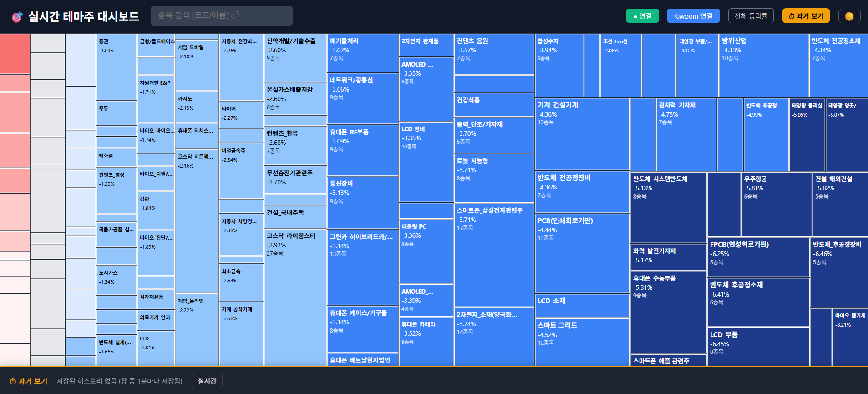Open the 스마트폰_삼성전자관련주 tile
868x394 pixels.
[x=494, y=255]
